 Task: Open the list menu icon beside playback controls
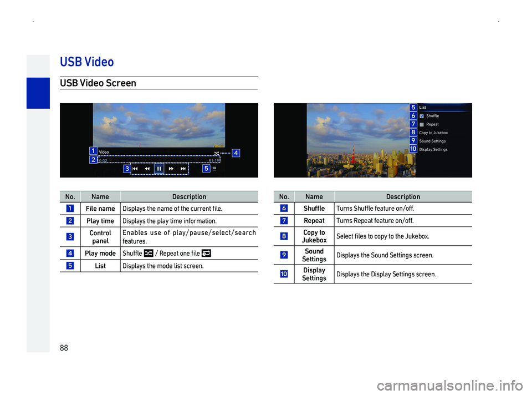[213, 168]
